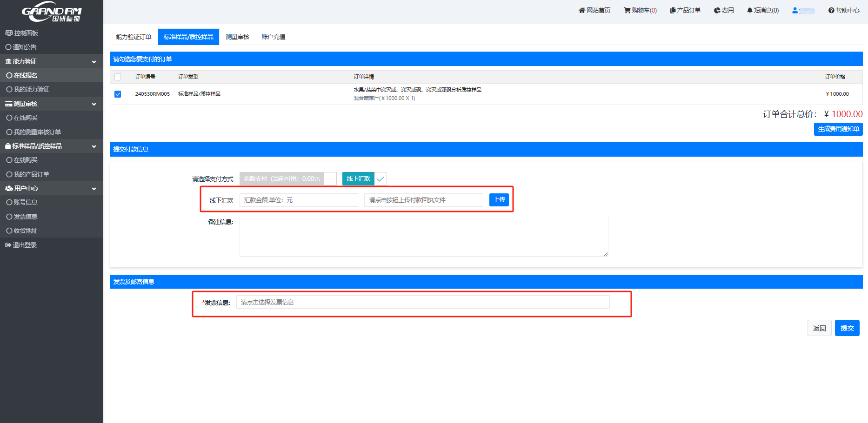Switch to the 账户充值 tab
The image size is (868, 423).
273,37
